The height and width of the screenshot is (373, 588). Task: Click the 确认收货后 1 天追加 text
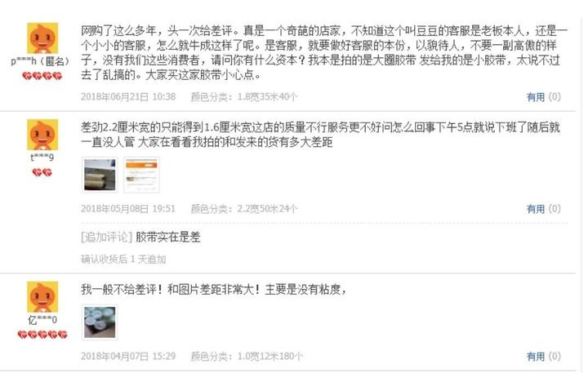pyautogui.click(x=123, y=259)
